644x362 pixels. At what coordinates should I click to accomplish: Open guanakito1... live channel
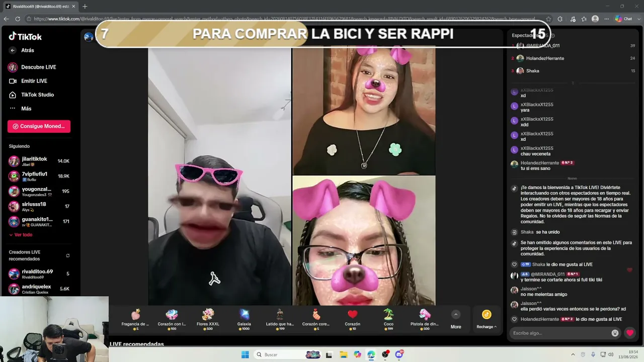39,221
